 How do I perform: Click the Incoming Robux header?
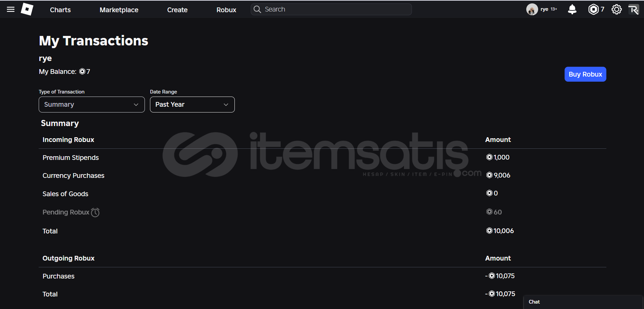coord(68,140)
